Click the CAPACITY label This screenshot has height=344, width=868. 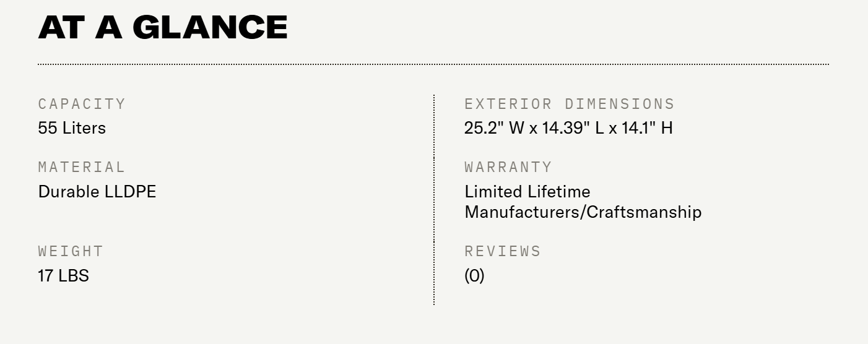pyautogui.click(x=82, y=104)
